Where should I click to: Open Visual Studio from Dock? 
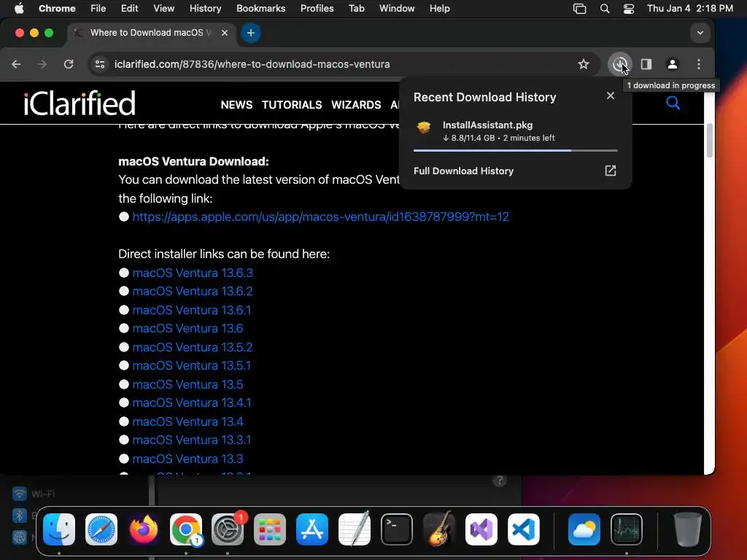click(x=481, y=529)
